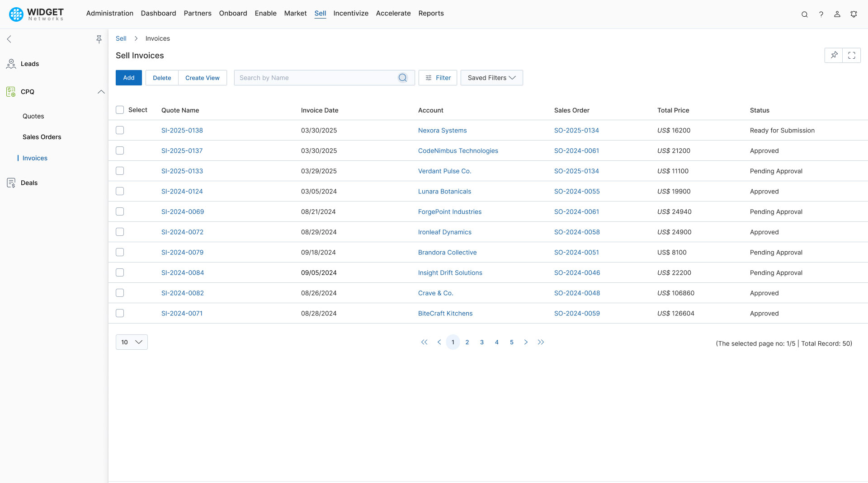
Task: Go to next page arrow
Action: [x=526, y=342]
